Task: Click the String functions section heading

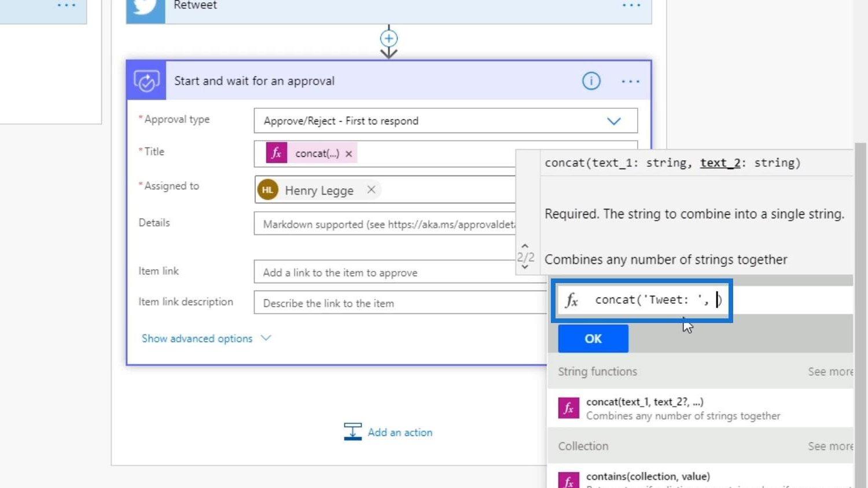Action: tap(597, 372)
